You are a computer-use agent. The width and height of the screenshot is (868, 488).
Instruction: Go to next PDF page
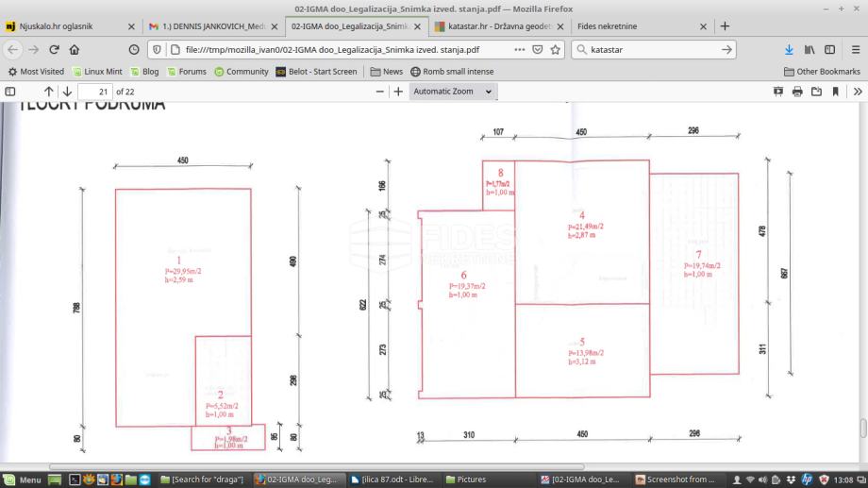67,92
